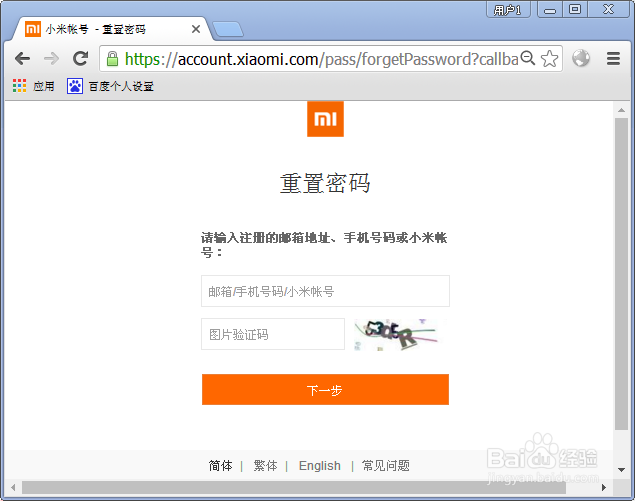This screenshot has height=501, width=635.
Task: Switch language to 繁体
Action: coord(265,466)
